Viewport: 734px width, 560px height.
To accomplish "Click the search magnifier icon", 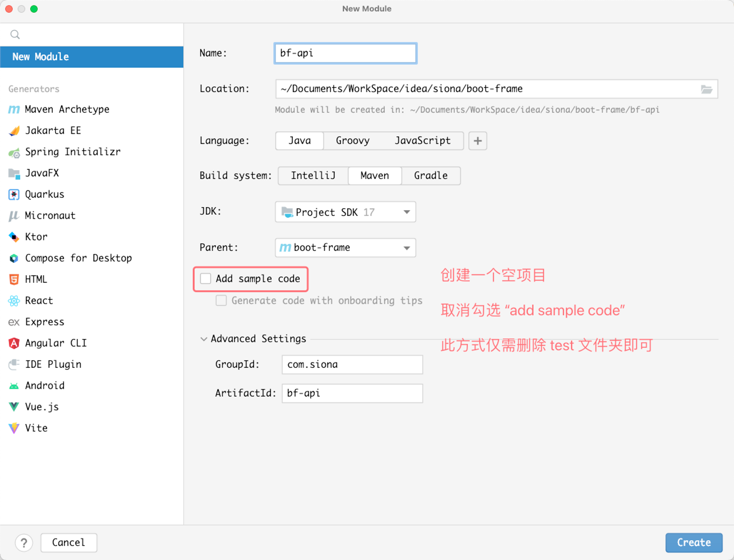I will click(15, 34).
